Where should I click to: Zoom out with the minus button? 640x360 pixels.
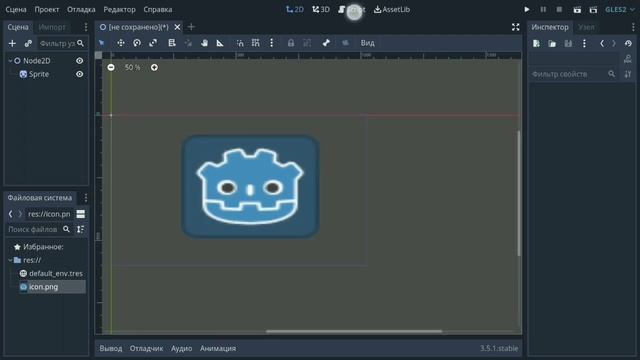[x=111, y=67]
